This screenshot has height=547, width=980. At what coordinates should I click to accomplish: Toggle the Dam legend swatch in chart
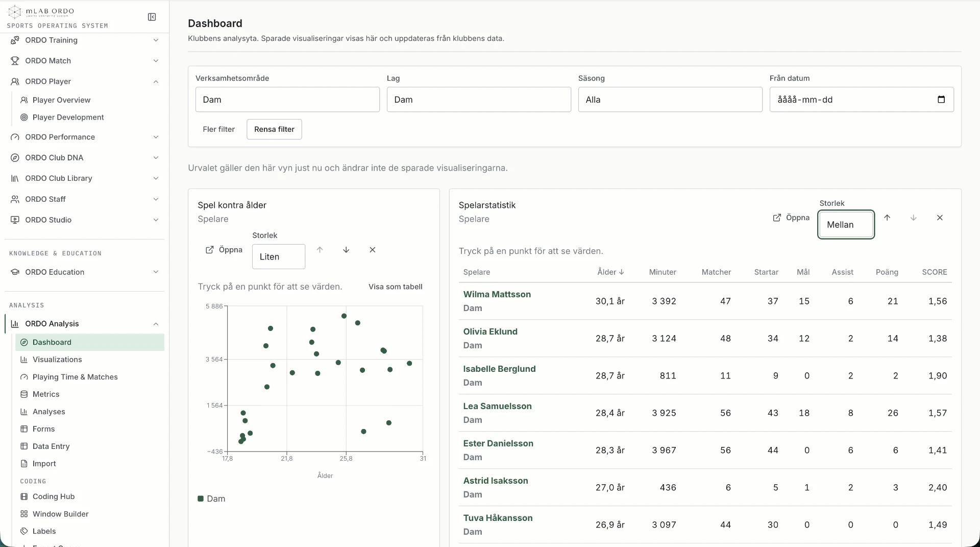(x=201, y=498)
